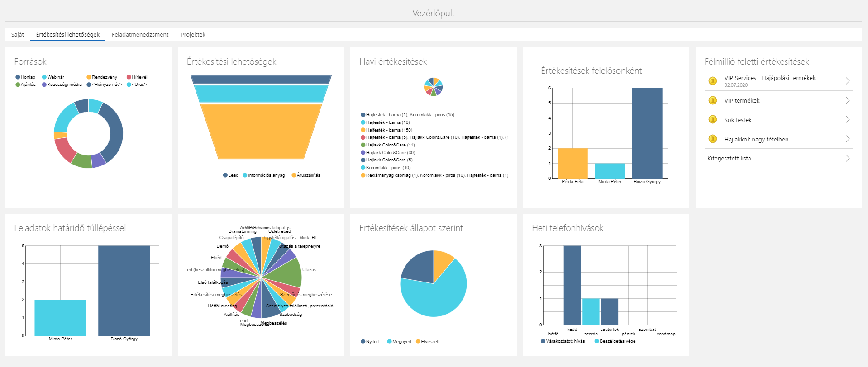Click the coin icon next to Sok festék
The height and width of the screenshot is (367, 868).
click(712, 120)
